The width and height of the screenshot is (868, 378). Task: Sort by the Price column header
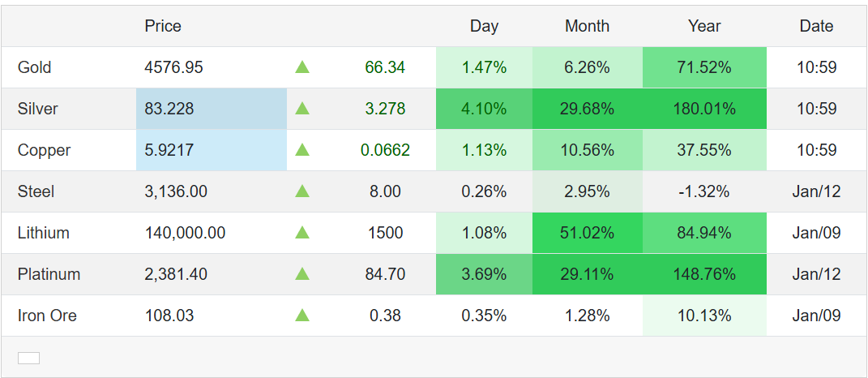pyautogui.click(x=163, y=26)
